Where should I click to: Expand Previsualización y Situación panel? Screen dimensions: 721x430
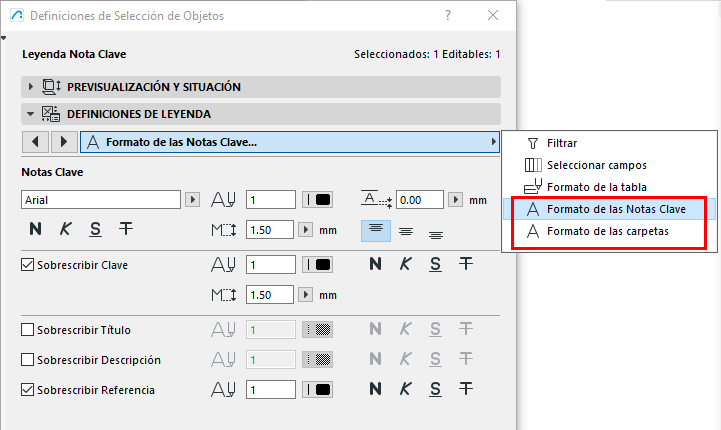point(31,87)
